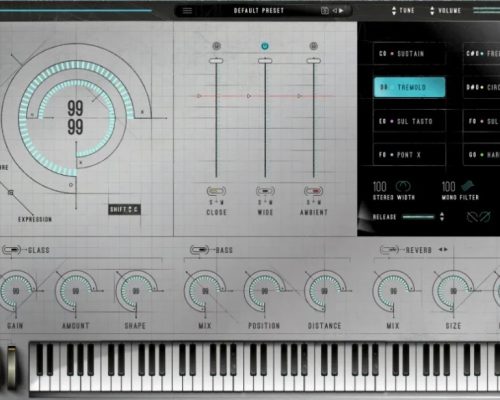Click the Bass Mix knob
Image resolution: width=500 pixels, height=400 pixels.
(205, 291)
